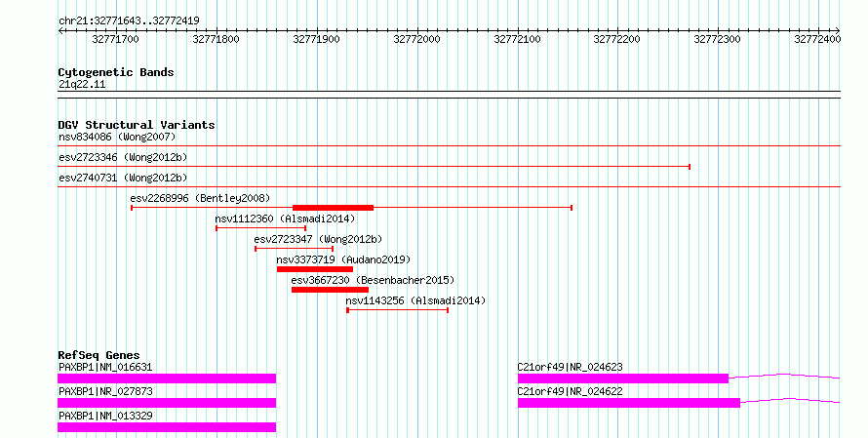Open variant nsv1143256 (Alsmadi2014) label

click(x=415, y=300)
